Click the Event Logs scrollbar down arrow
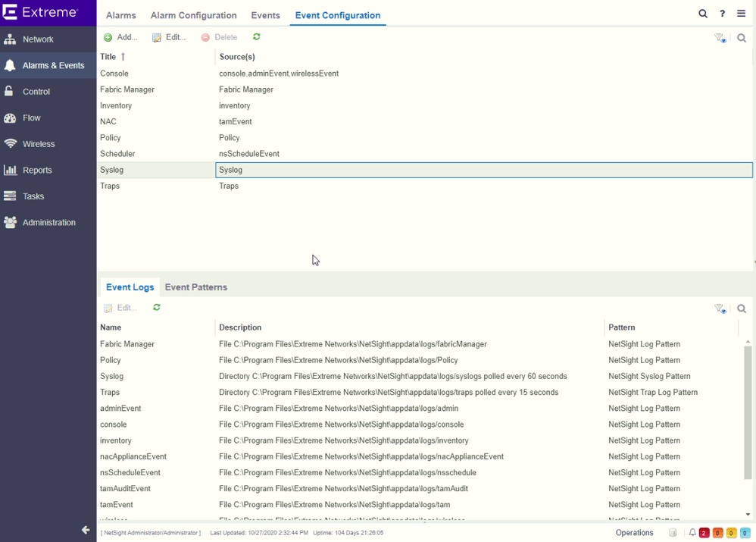 748,515
